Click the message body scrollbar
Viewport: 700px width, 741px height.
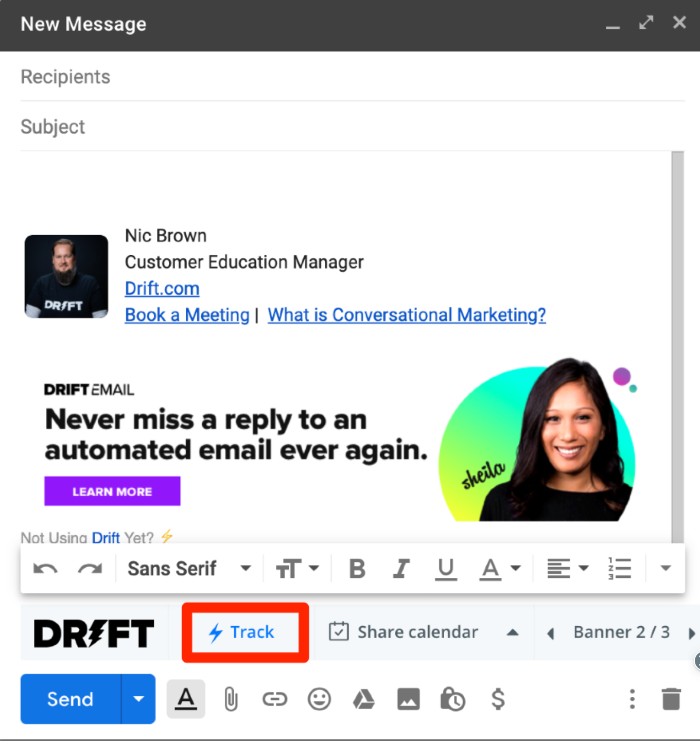(678, 347)
